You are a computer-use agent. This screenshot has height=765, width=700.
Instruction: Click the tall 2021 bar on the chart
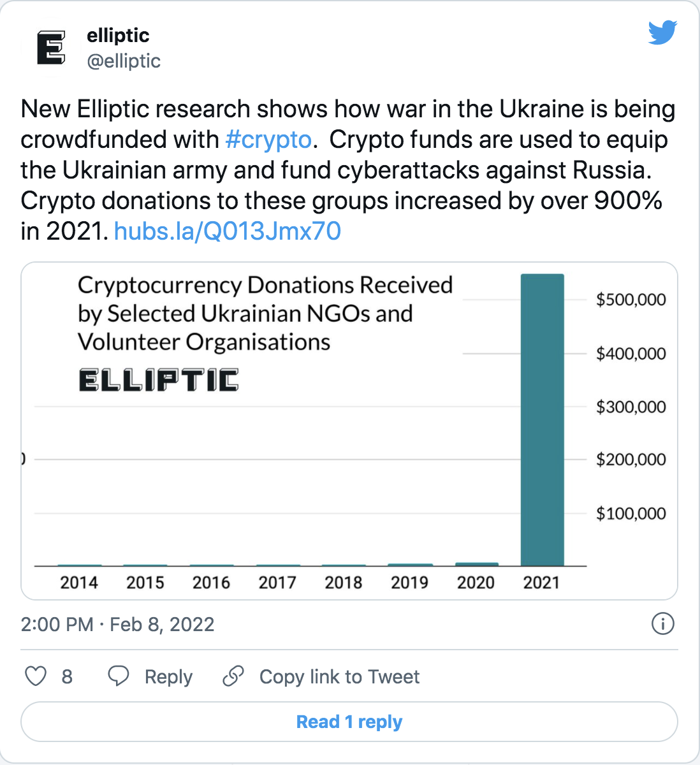pos(542,414)
